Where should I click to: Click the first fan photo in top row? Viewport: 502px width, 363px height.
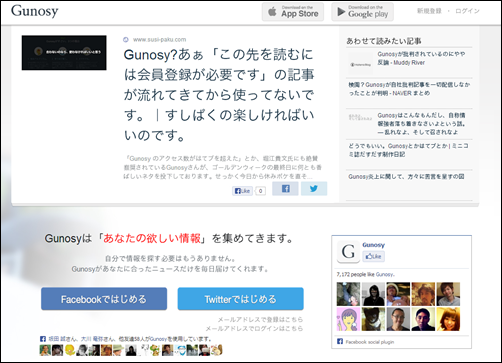click(348, 294)
